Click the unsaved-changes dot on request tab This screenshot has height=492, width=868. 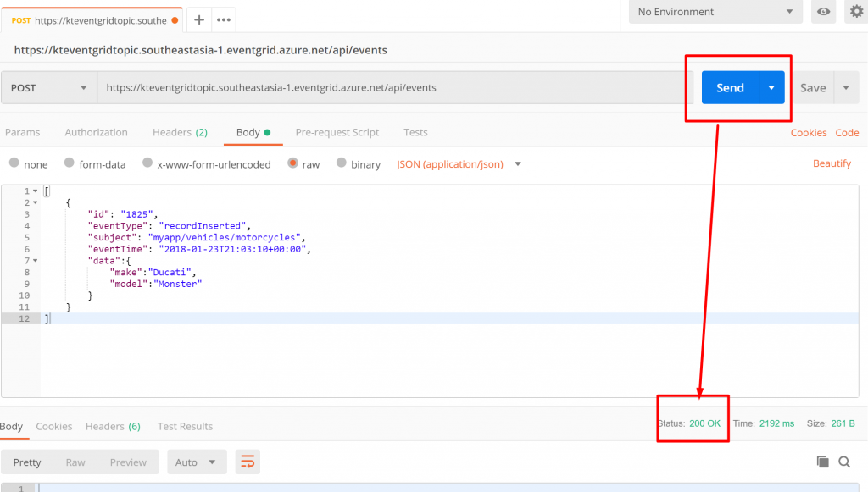click(175, 20)
